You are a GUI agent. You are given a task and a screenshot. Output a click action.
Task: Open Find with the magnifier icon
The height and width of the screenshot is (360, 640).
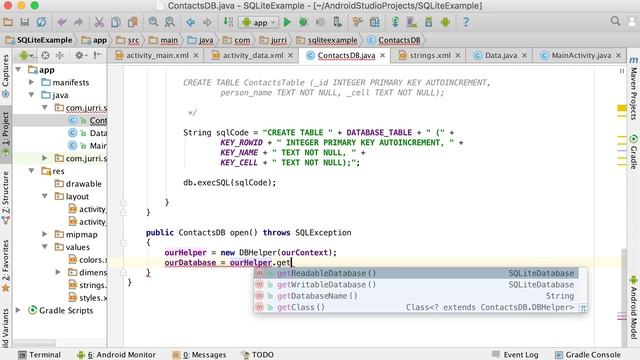153,22
